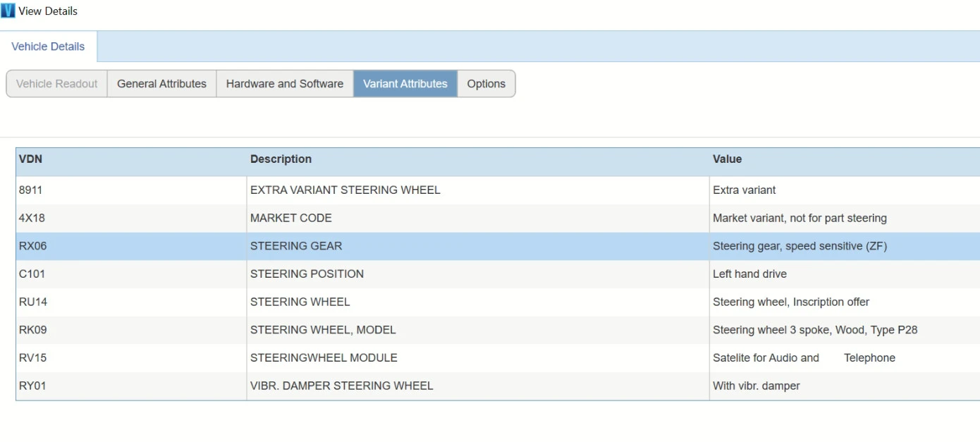
Task: Select VIBR. DAMPER STEERING WHEEL row
Action: pyautogui.click(x=341, y=386)
